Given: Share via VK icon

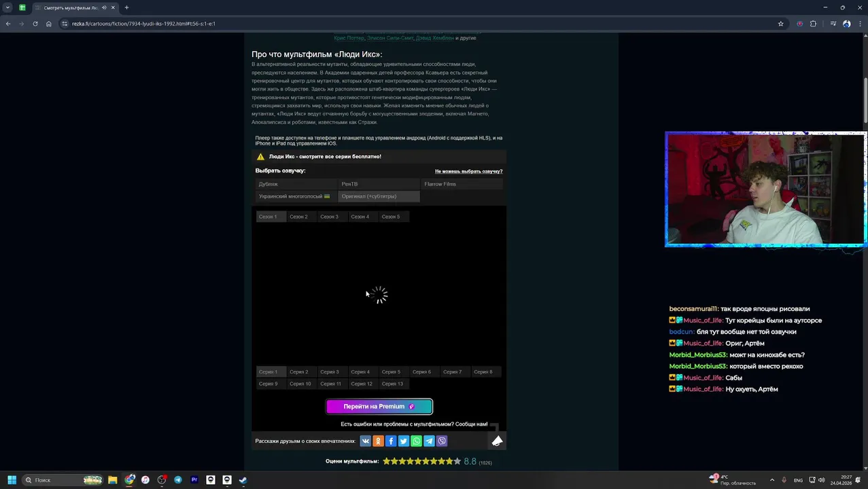Looking at the screenshot, I should [366, 441].
